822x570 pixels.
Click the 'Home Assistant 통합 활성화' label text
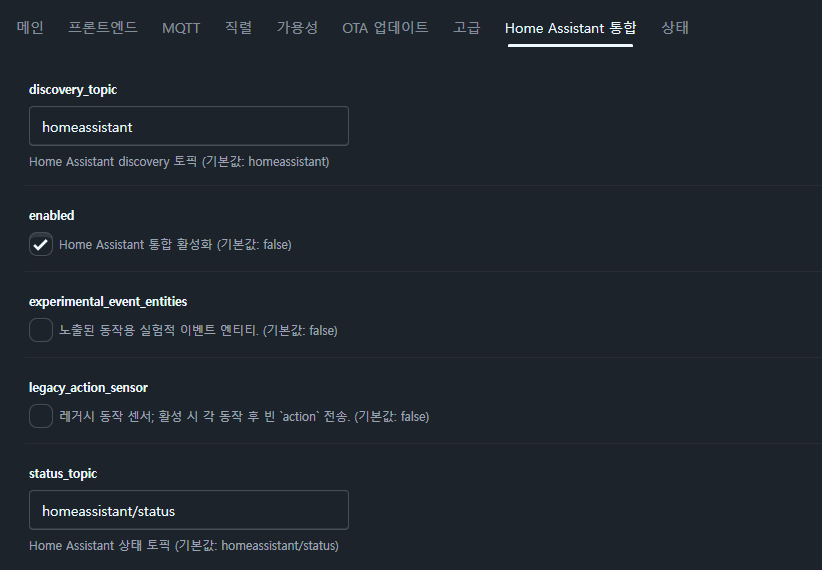(x=175, y=244)
